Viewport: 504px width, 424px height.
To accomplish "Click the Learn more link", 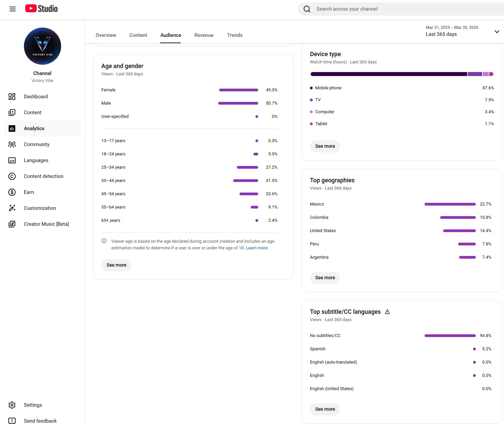I will click(256, 248).
